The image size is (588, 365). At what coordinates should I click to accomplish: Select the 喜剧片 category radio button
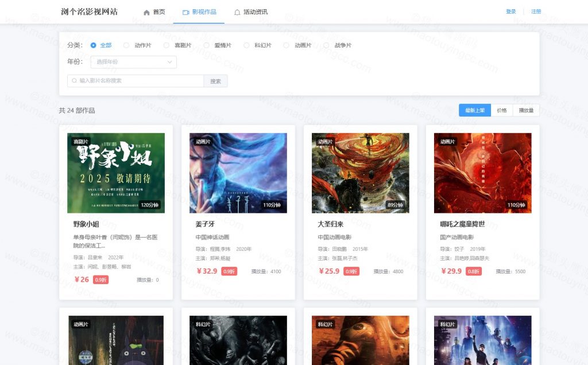pos(166,45)
